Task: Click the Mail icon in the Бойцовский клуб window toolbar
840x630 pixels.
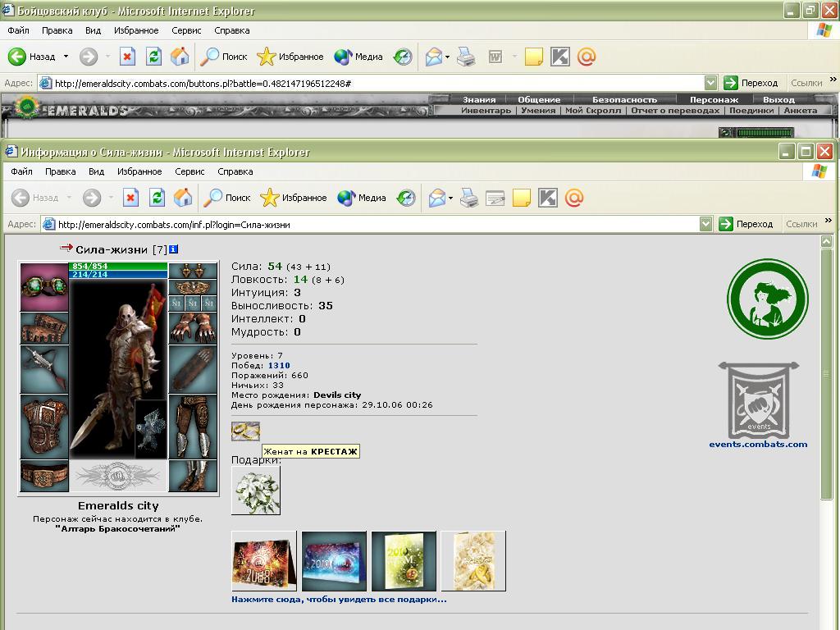Action: tap(433, 57)
